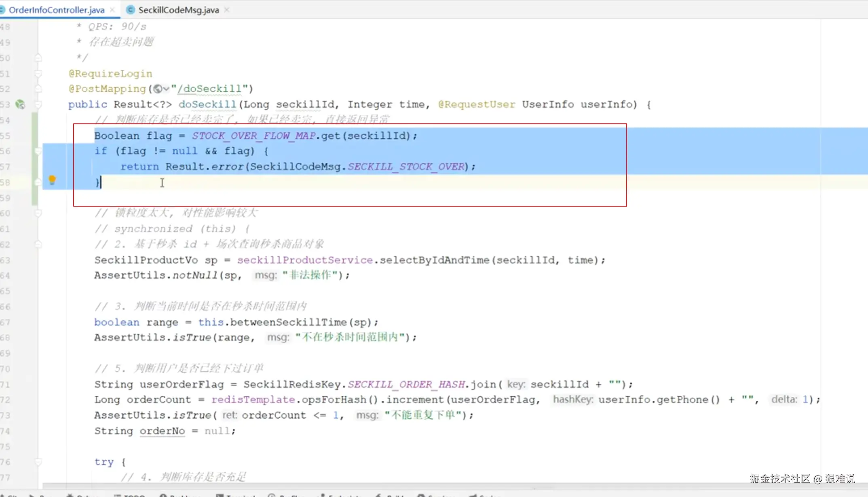
Task: Collapse the if-block fold marker on line 56
Action: pos(38,151)
